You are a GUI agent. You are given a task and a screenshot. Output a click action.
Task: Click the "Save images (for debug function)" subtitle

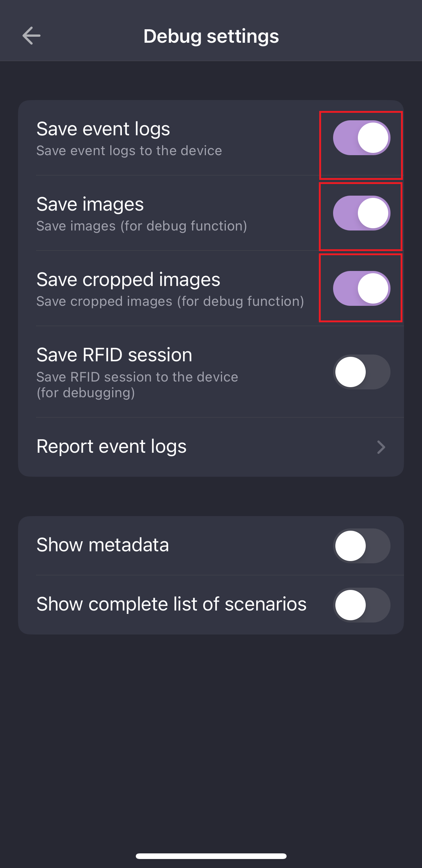click(x=141, y=226)
